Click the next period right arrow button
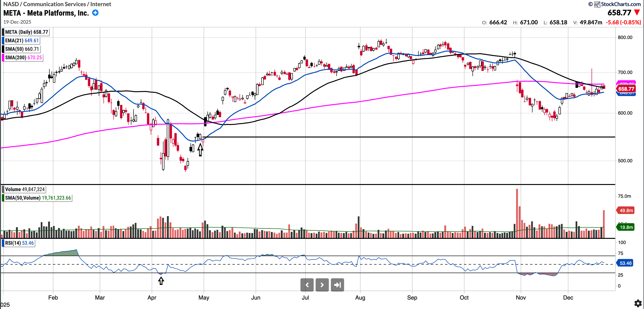644x309 pixels. 322,285
